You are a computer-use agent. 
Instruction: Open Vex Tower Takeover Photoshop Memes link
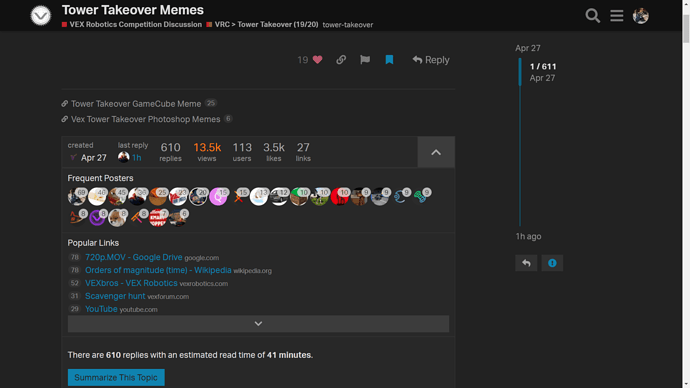(x=145, y=119)
